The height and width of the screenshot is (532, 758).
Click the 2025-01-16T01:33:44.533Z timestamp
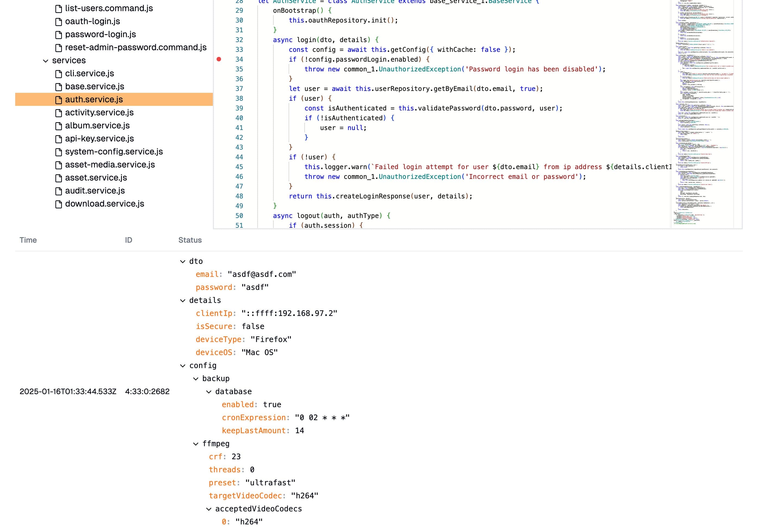[68, 391]
